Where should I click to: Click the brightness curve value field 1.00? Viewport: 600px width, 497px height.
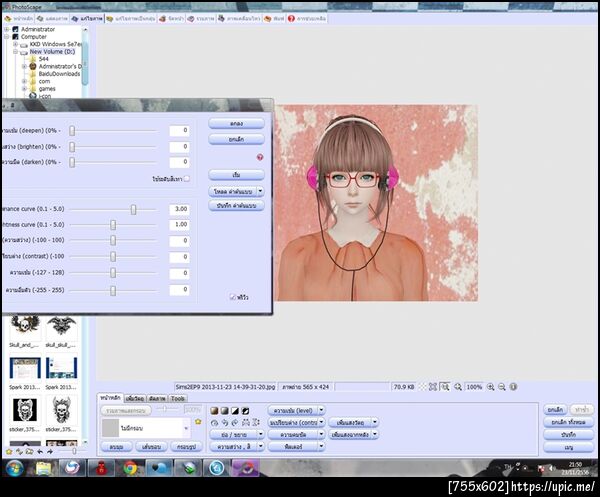point(179,225)
